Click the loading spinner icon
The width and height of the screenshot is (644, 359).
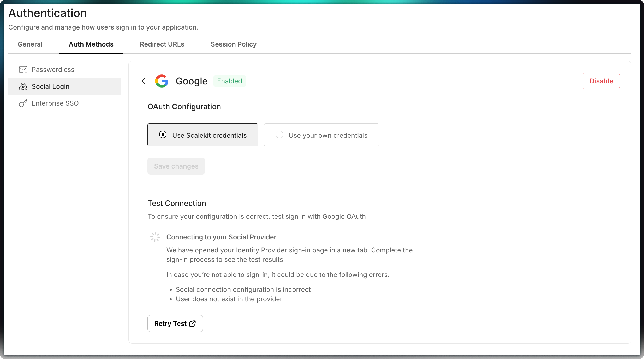pos(155,237)
